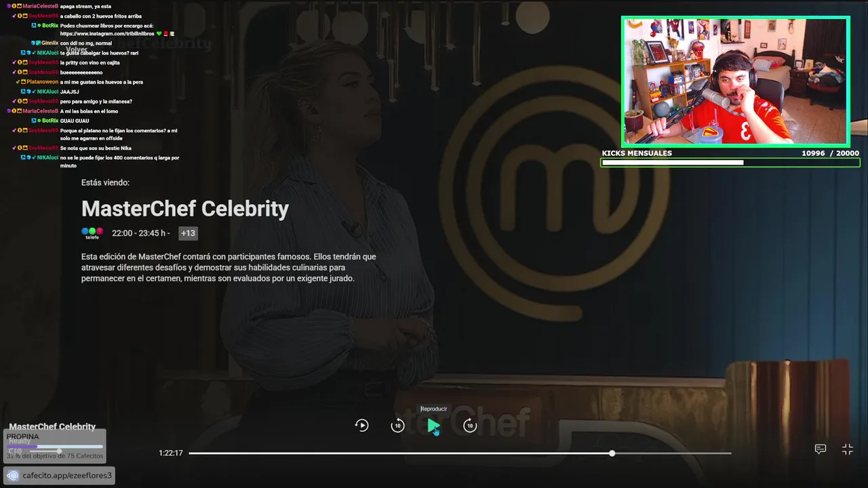Image resolution: width=868 pixels, height=488 pixels.
Task: Skip forward 10 seconds with the forward-10 icon
Action: pos(470,426)
